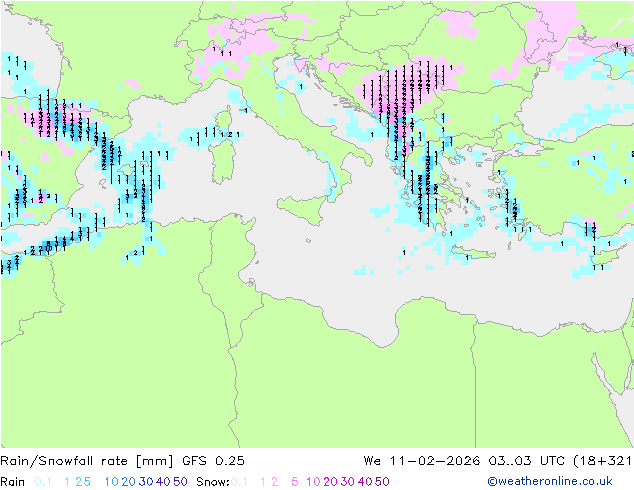Click the 'Snow:' legend label
Screen dimensions: 634x490
pyautogui.click(x=213, y=482)
